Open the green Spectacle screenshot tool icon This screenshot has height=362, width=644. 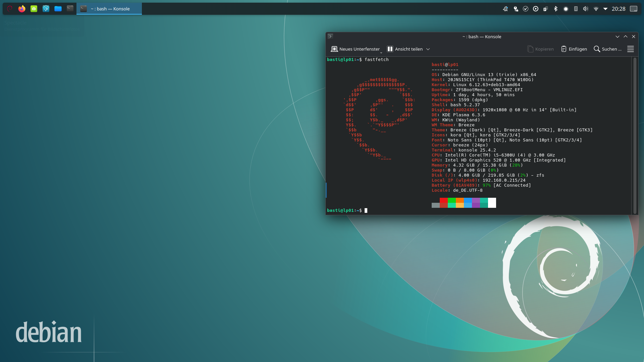pyautogui.click(x=34, y=9)
